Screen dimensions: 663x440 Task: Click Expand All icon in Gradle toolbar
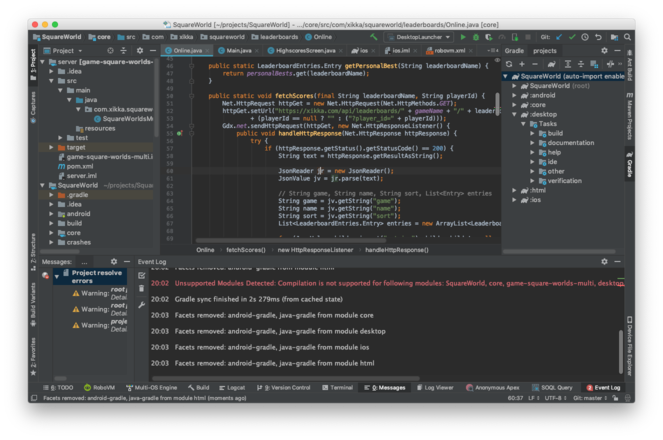(x=568, y=64)
